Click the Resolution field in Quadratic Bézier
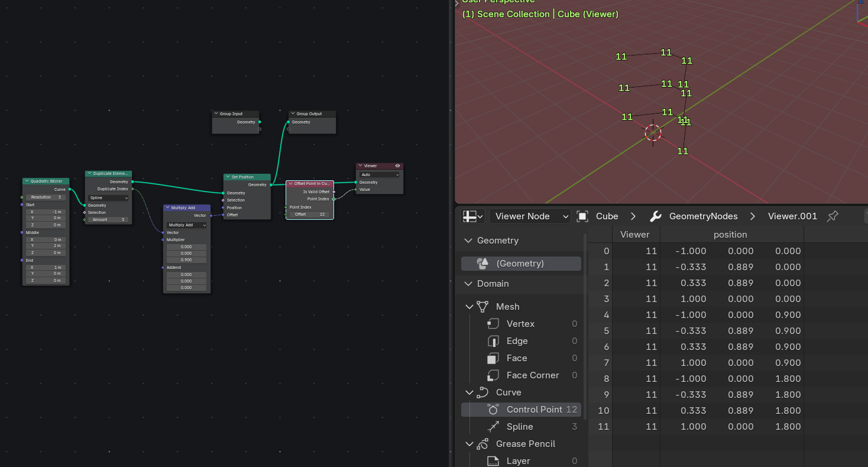This screenshot has width=868, height=467. [x=46, y=197]
